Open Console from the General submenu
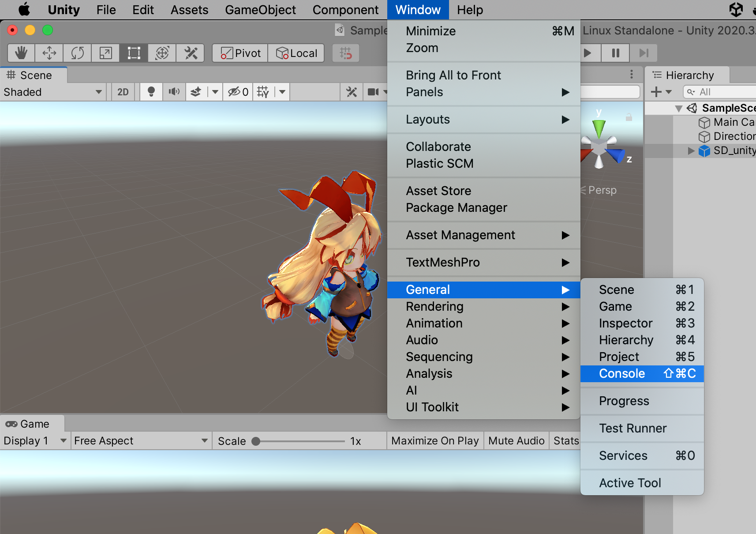 click(x=621, y=373)
